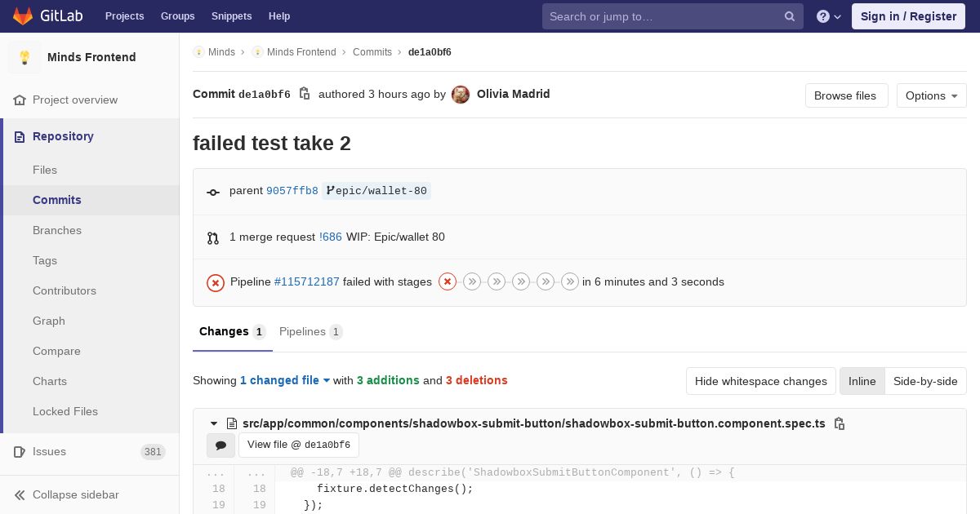
Task: Expand the 1 changed file dropdown
Action: [x=285, y=380]
